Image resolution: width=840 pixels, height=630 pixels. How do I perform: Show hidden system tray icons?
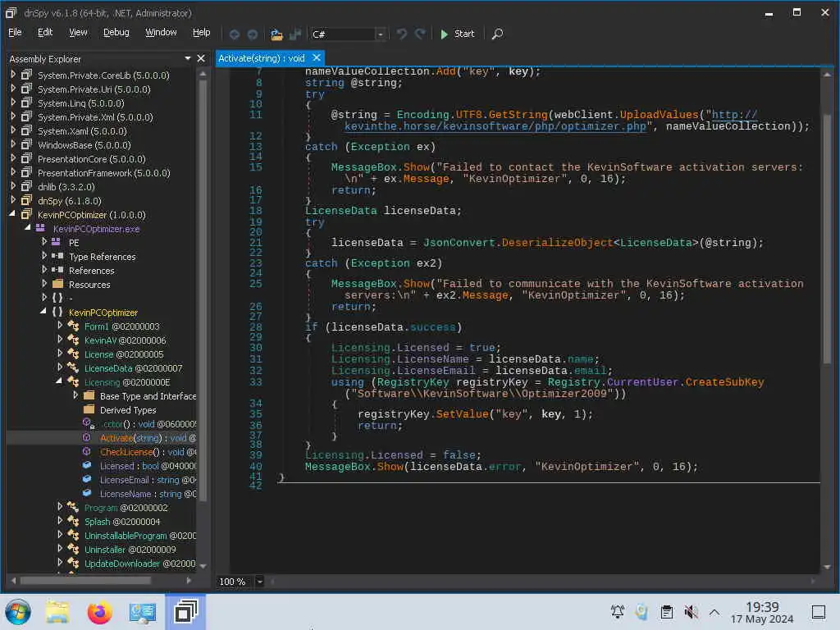point(714,612)
